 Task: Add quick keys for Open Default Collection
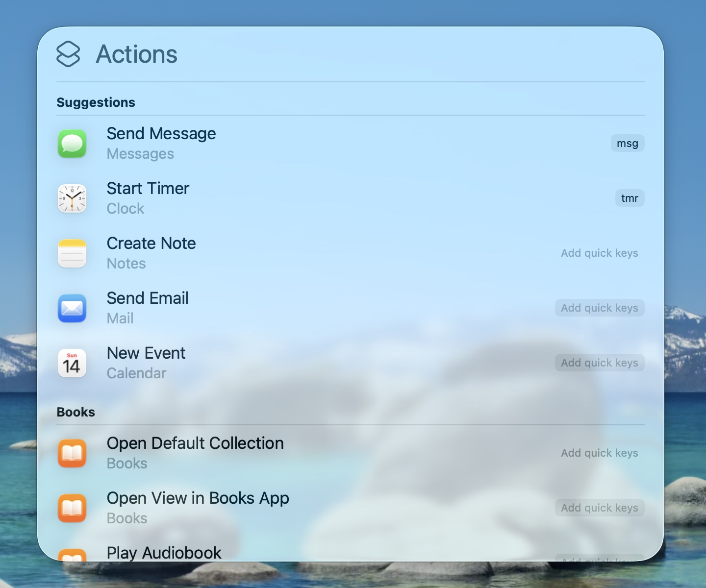click(600, 453)
